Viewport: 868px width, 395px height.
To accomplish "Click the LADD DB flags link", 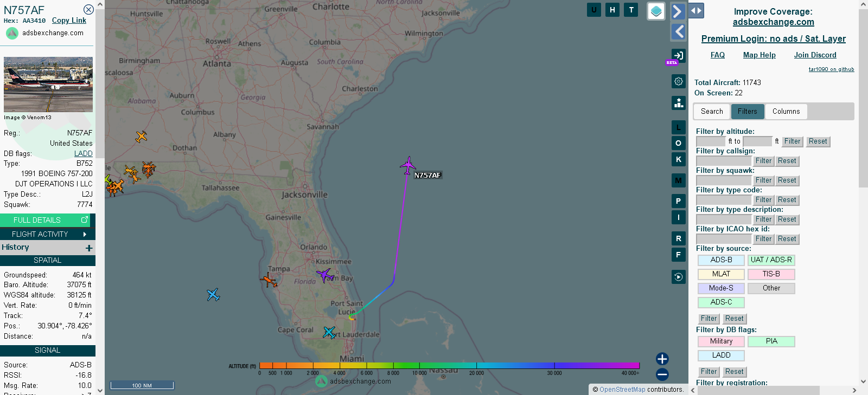I will click(x=84, y=154).
